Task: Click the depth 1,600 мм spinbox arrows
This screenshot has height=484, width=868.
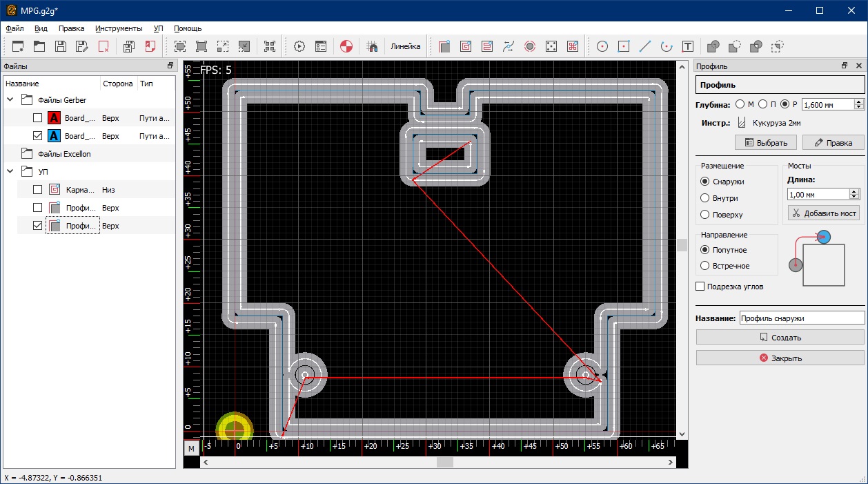Action: pyautogui.click(x=859, y=104)
